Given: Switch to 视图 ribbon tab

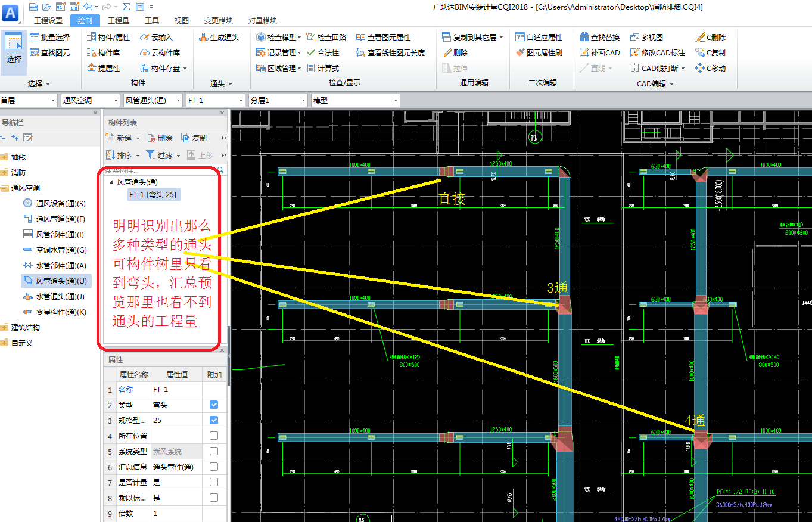Looking at the screenshot, I should pyautogui.click(x=182, y=21).
